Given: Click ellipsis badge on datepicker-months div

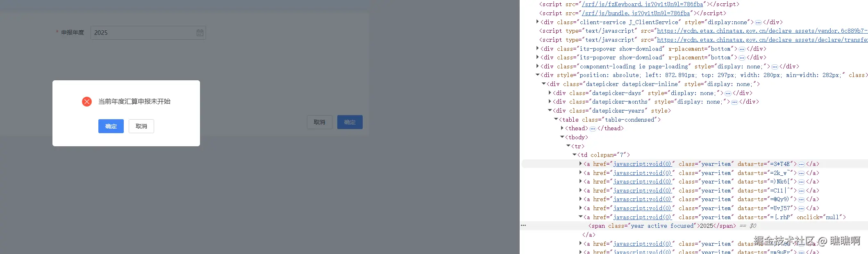Looking at the screenshot, I should [x=734, y=102].
